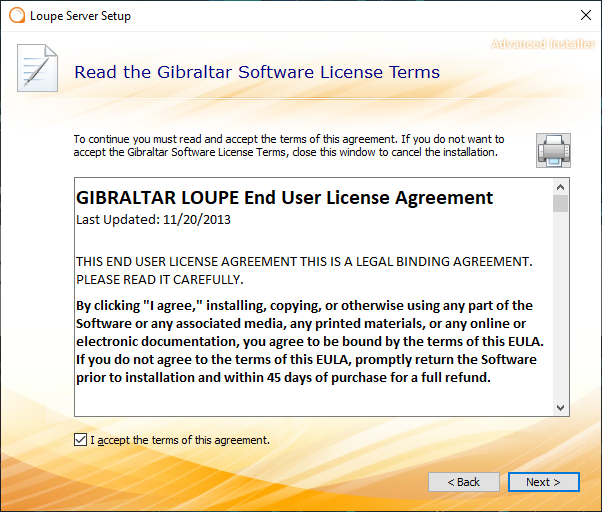This screenshot has height=512, width=602.
Task: Click 'I accept the terms of this agreement' label
Action: coord(180,440)
